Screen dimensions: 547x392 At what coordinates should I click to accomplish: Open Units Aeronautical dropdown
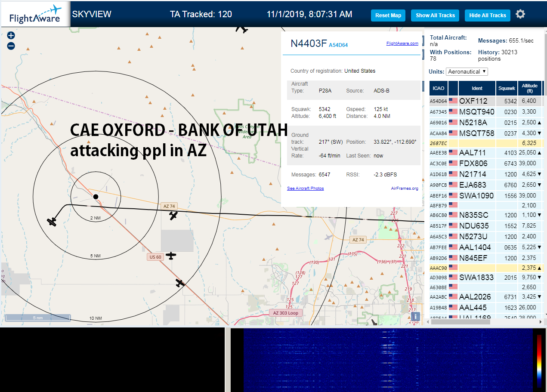coord(467,71)
